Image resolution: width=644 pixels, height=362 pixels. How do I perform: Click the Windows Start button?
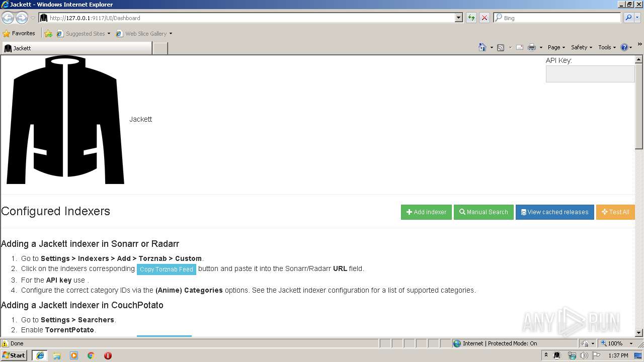pyautogui.click(x=14, y=355)
